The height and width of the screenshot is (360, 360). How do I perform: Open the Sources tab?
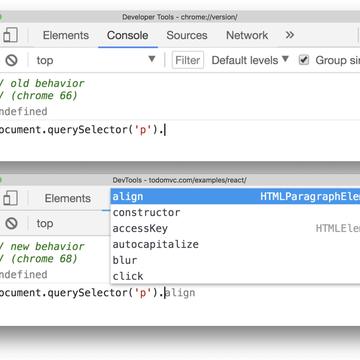[x=187, y=35]
